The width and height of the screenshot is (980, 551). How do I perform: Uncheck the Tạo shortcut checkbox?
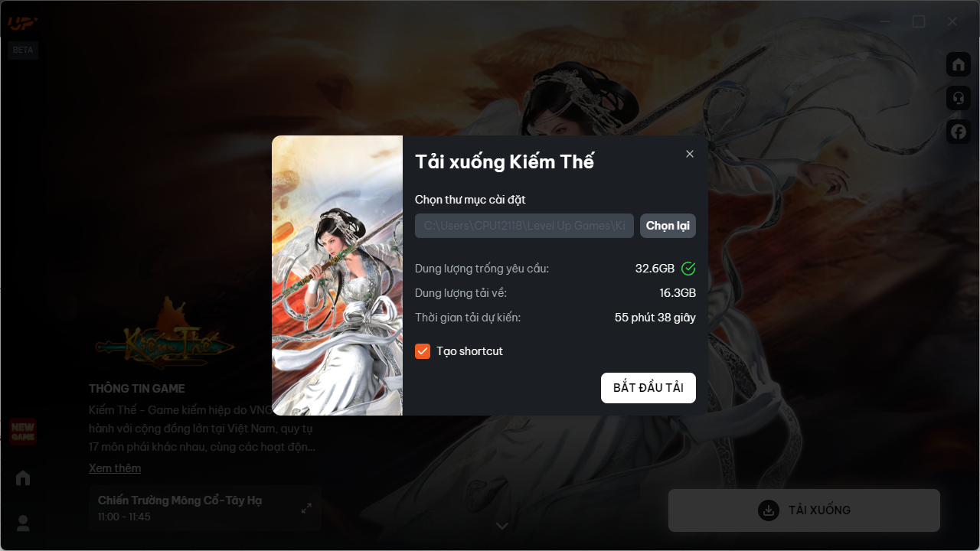pyautogui.click(x=423, y=351)
